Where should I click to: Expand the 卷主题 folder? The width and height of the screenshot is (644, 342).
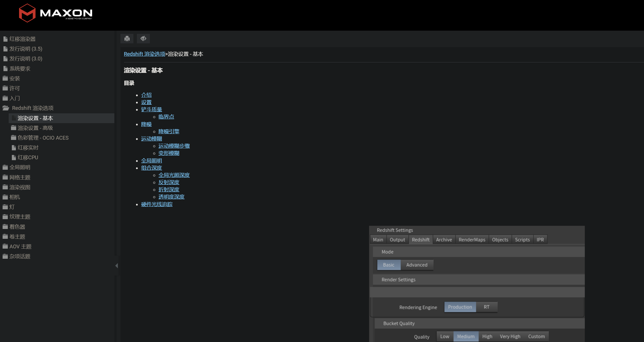pyautogui.click(x=17, y=236)
